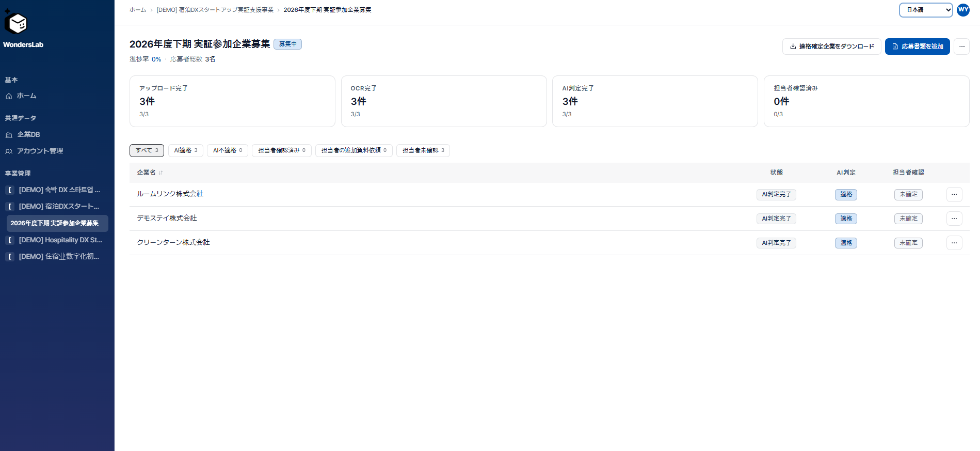Click the AI判定完了 status for クリーンターン株式会社
Screen dimensions: 980x451
coord(776,243)
